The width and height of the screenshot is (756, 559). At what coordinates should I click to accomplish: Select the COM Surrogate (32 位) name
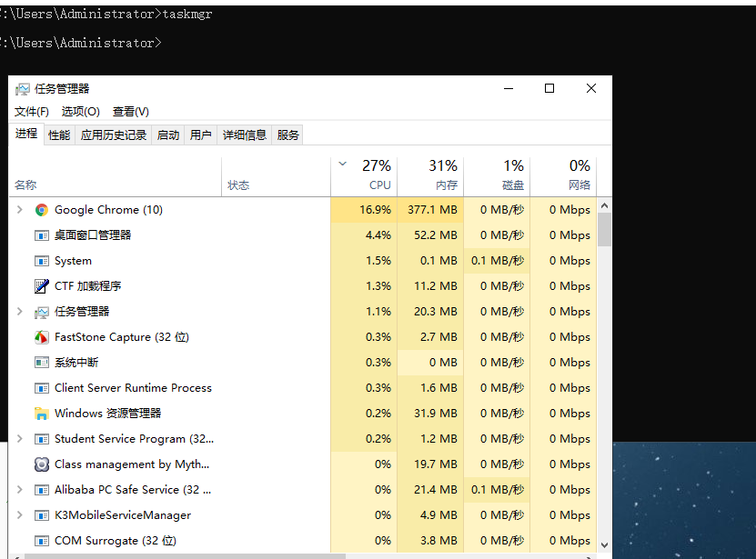click(116, 541)
